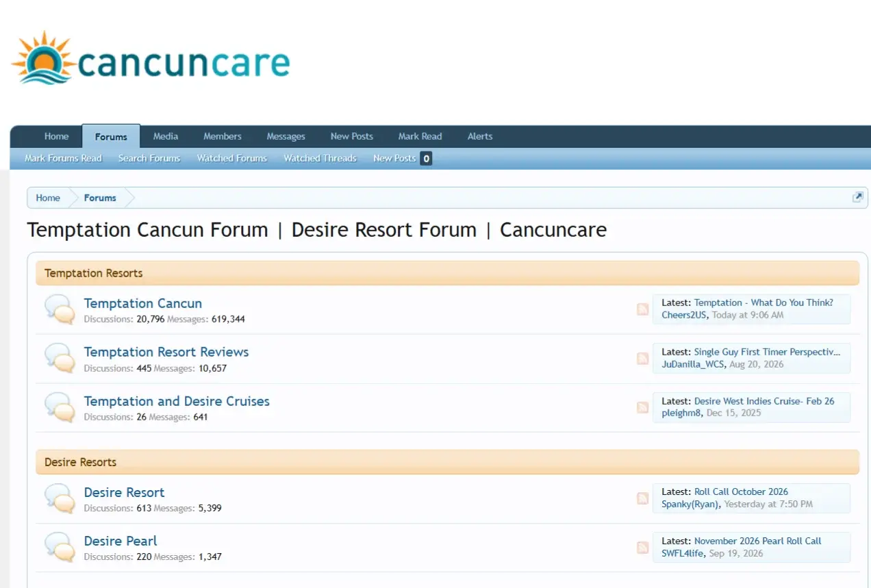Image resolution: width=871 pixels, height=588 pixels.
Task: Click the Desire Resort forum bubble icon
Action: [60, 498]
